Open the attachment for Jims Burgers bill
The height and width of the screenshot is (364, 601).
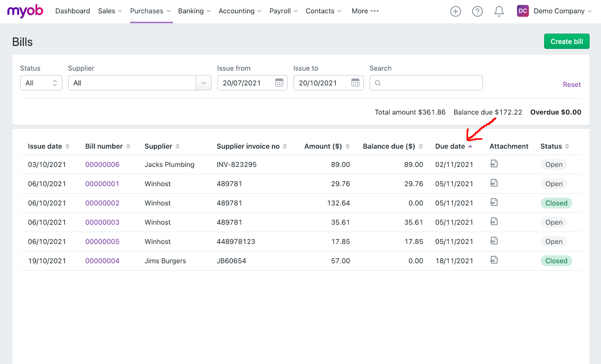coord(494,260)
